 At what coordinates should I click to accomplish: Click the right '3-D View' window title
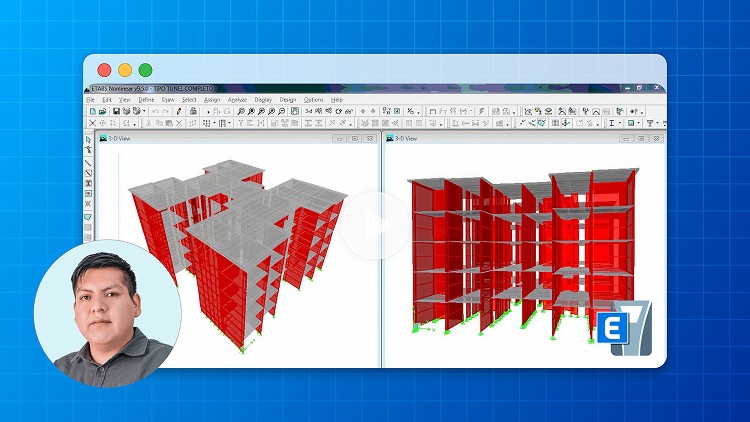406,138
